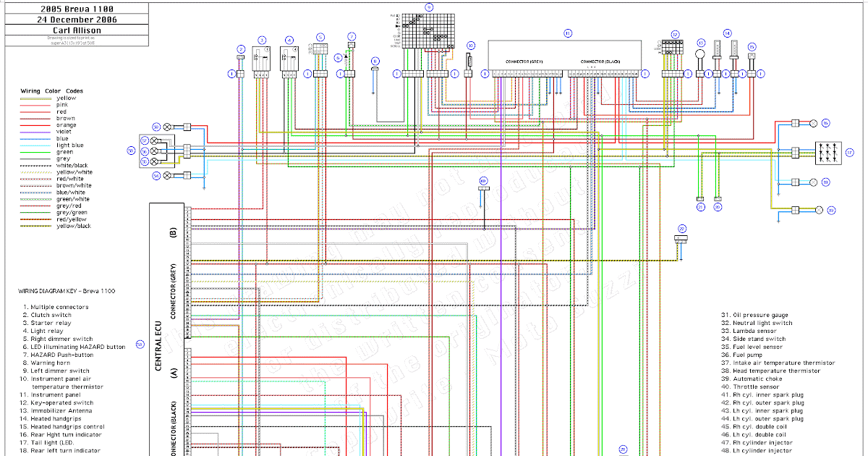Click the starter relay symbol numbered 3
868x456 pixels.
(x=262, y=59)
